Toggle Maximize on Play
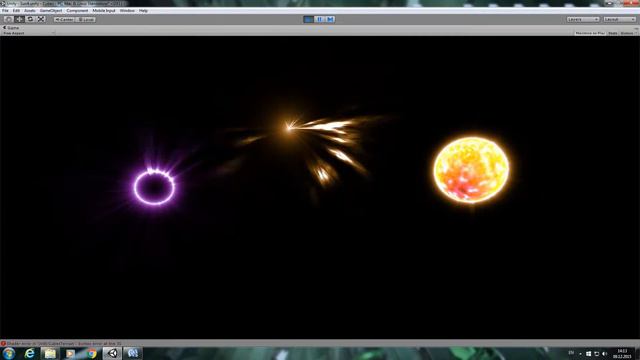This screenshot has height=360, width=640. point(590,33)
